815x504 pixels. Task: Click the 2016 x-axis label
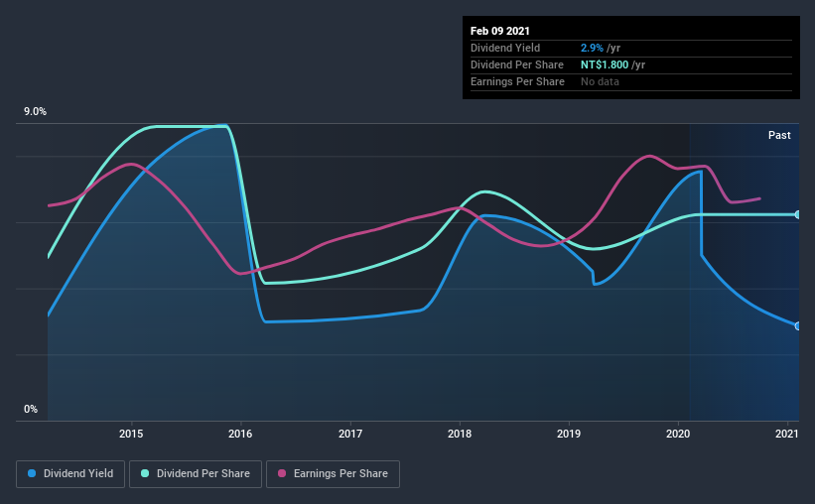[240, 434]
